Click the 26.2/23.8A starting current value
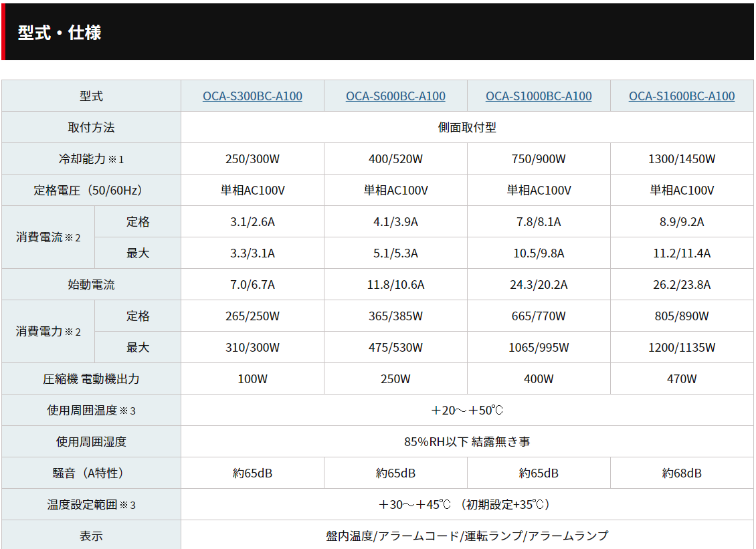756x549 pixels. 682,284
